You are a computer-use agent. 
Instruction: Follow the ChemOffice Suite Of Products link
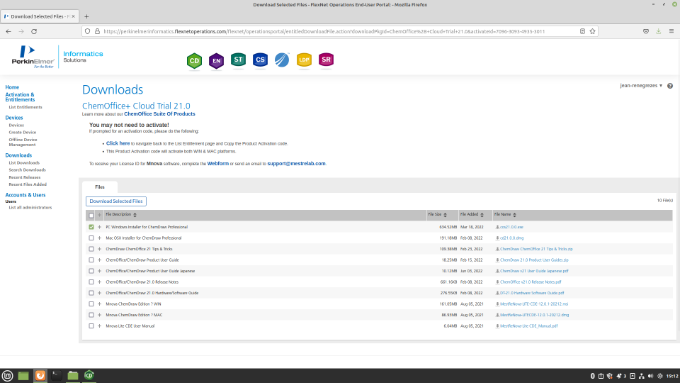click(x=160, y=114)
